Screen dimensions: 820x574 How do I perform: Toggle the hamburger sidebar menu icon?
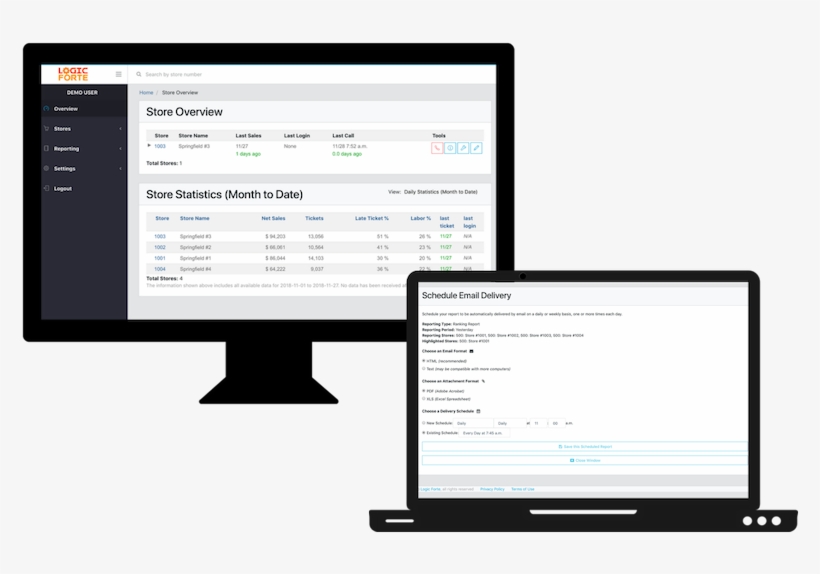(119, 74)
